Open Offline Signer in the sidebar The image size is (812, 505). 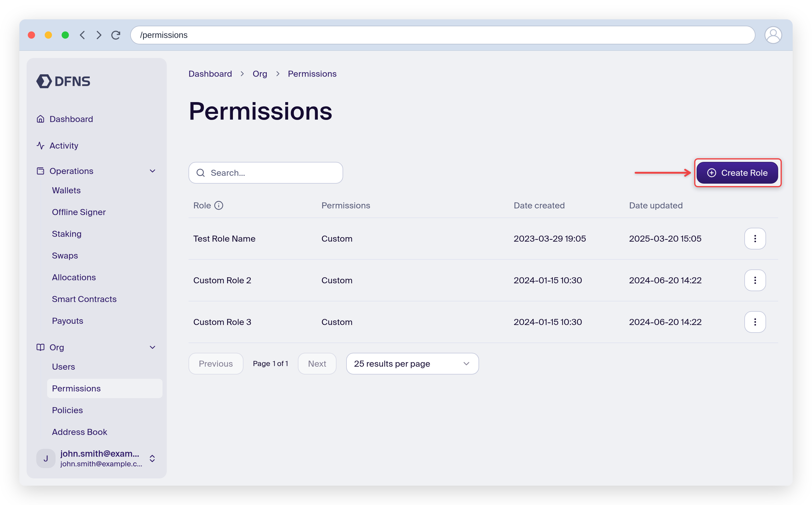click(x=79, y=212)
